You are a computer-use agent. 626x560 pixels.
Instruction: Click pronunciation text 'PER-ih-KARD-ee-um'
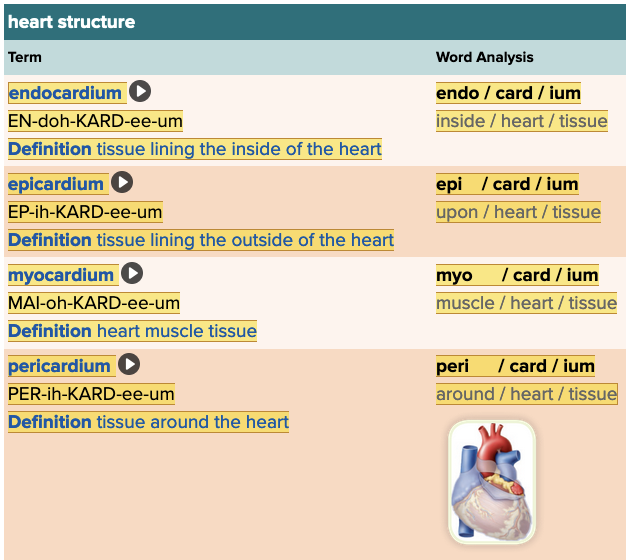(x=91, y=394)
